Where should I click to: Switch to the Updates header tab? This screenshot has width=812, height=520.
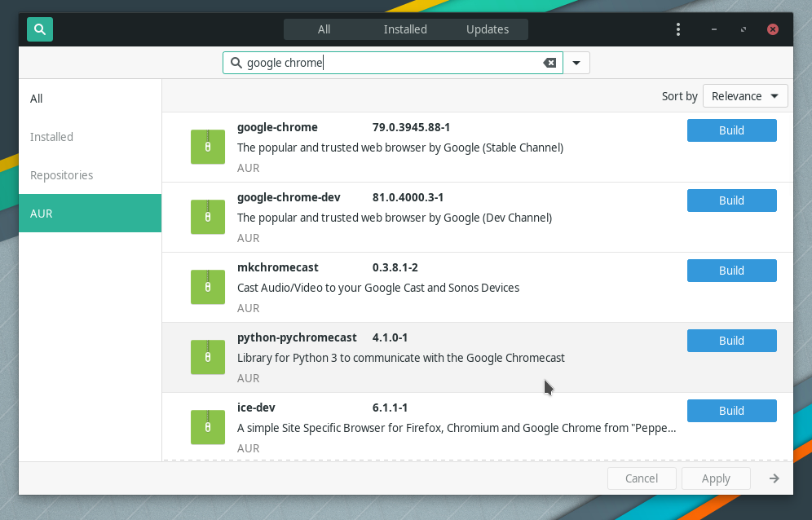click(x=488, y=29)
